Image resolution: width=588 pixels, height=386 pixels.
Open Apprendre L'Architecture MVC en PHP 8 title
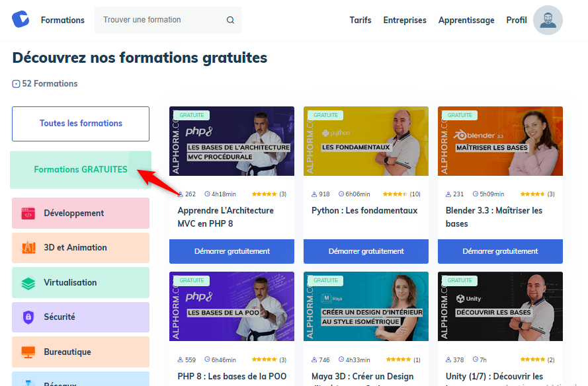pos(226,217)
